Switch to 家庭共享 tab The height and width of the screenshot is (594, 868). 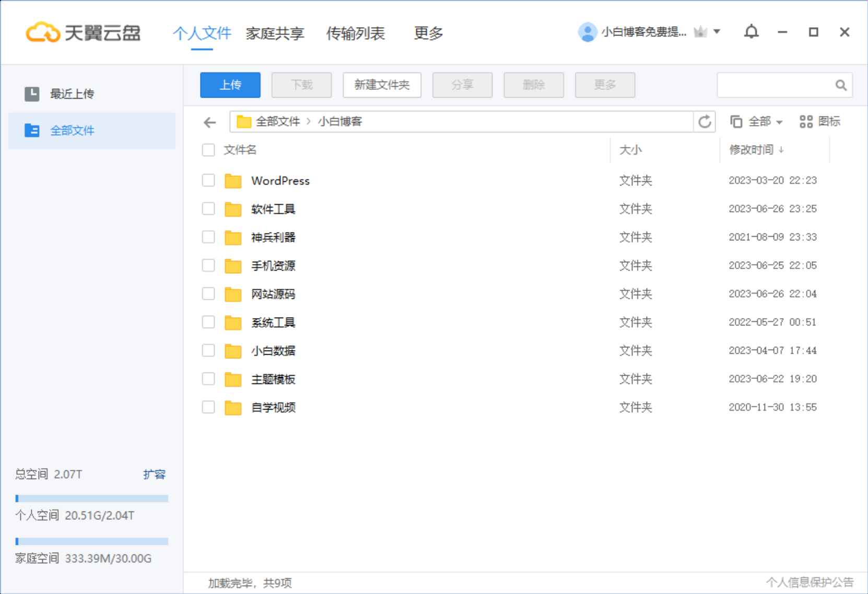275,33
